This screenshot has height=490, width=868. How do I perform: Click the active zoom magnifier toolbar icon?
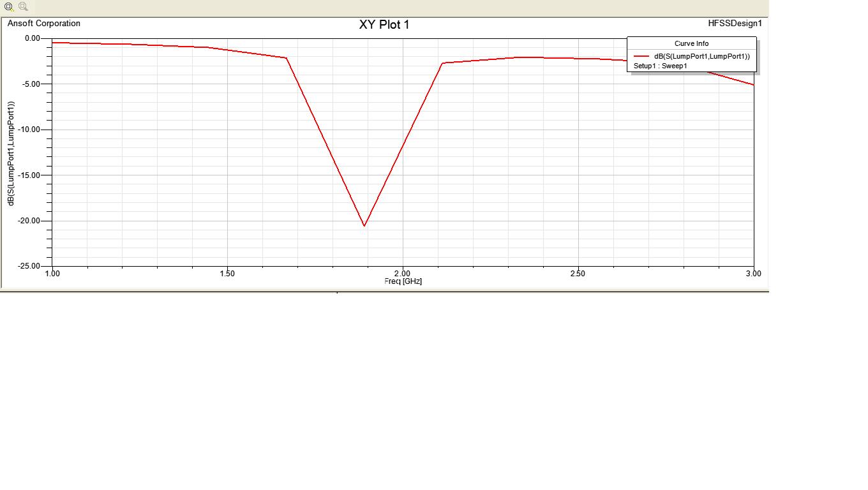coord(9,6)
